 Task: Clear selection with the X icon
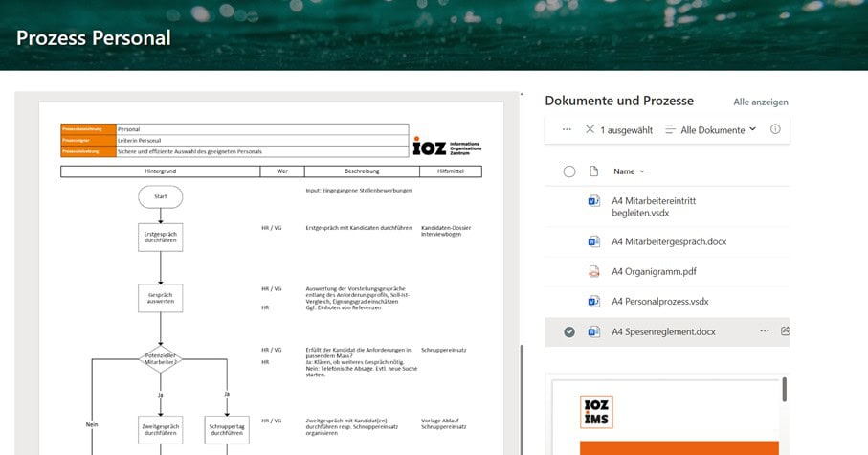click(590, 129)
